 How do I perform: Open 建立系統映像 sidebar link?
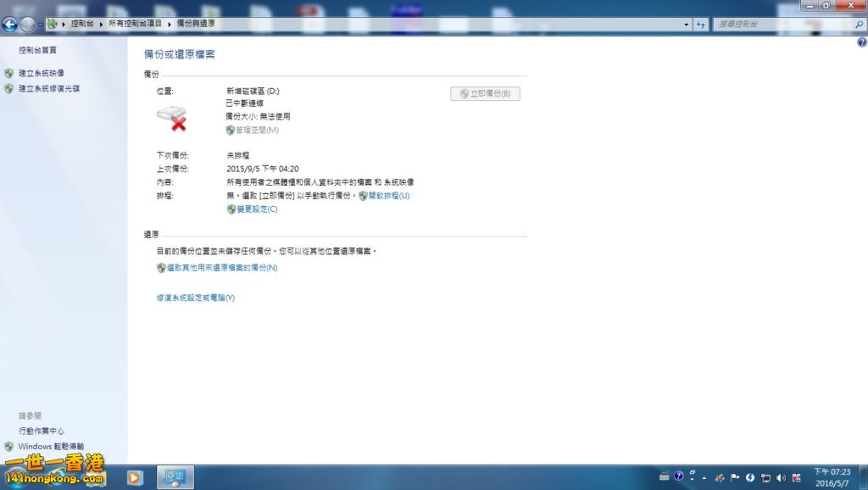(x=42, y=73)
